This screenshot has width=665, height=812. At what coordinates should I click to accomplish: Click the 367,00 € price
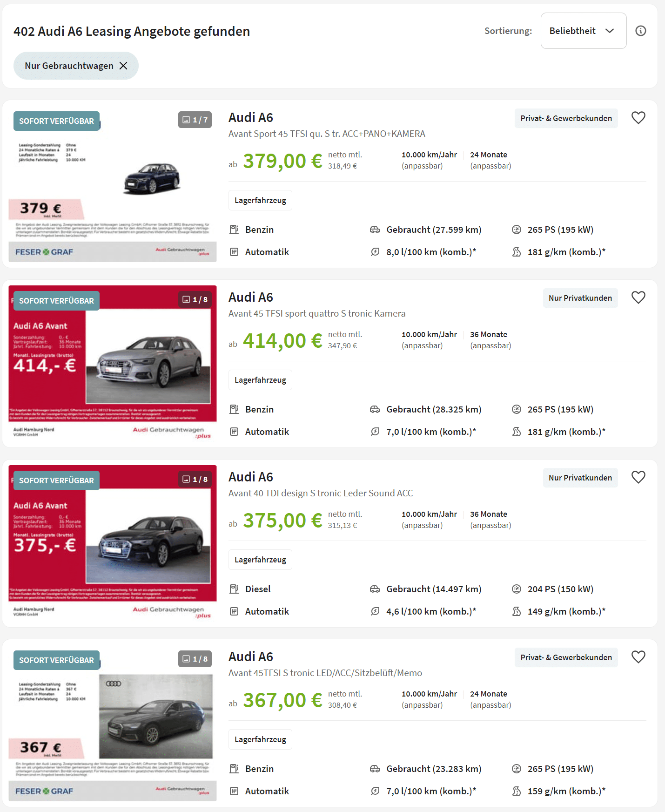pos(282,700)
